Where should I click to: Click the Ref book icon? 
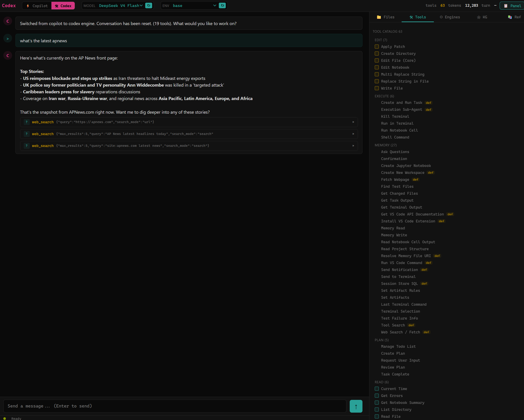[x=510, y=17]
